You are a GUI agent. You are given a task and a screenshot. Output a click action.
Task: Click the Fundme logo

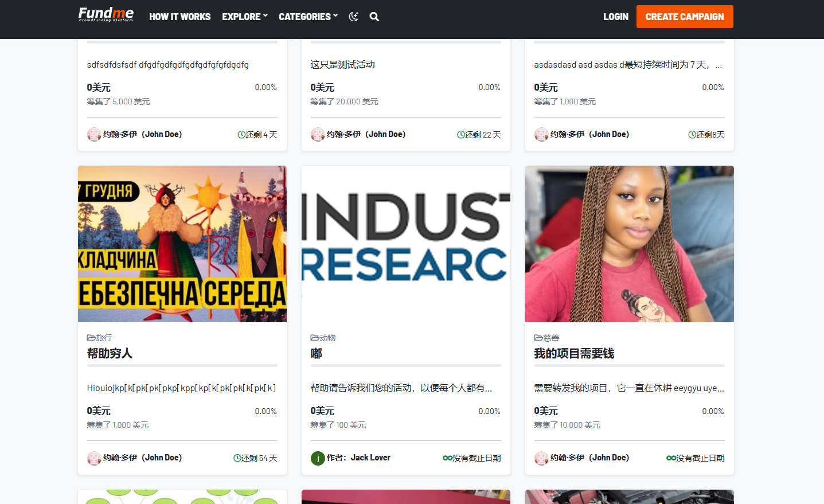click(106, 15)
